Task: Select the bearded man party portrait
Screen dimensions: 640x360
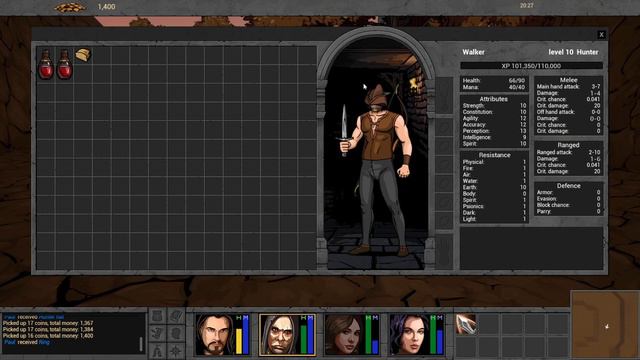Action: click(214, 334)
